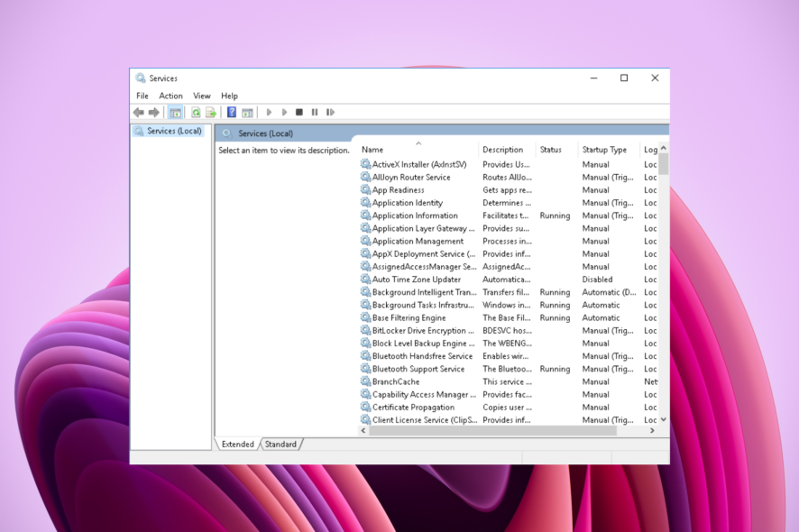Click the gear icon for BitLocker Drive Encryption

coord(365,330)
